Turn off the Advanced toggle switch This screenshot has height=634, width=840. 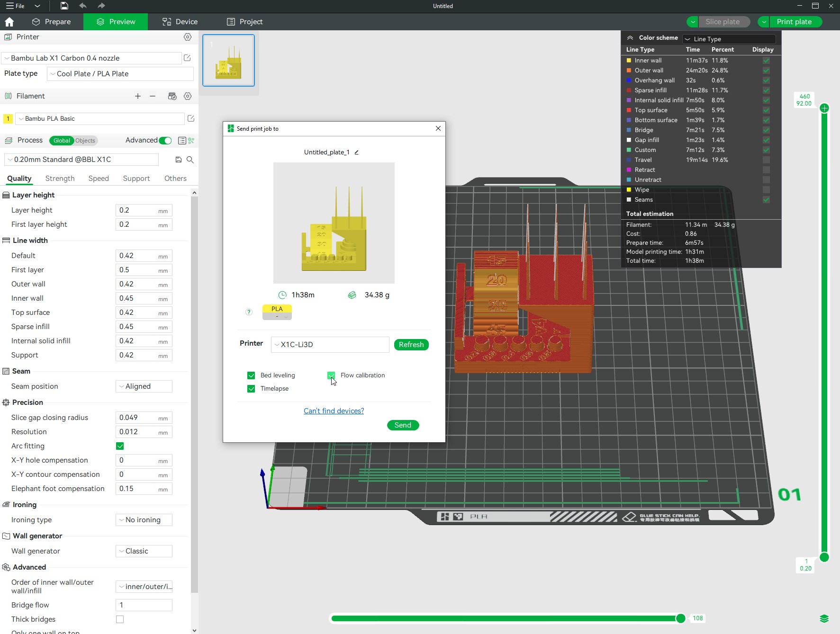click(x=165, y=141)
